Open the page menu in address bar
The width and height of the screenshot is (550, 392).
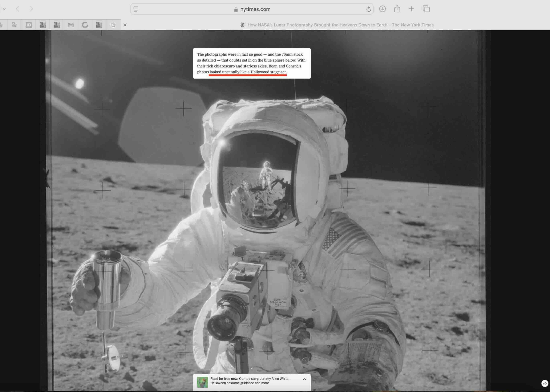[x=136, y=9]
